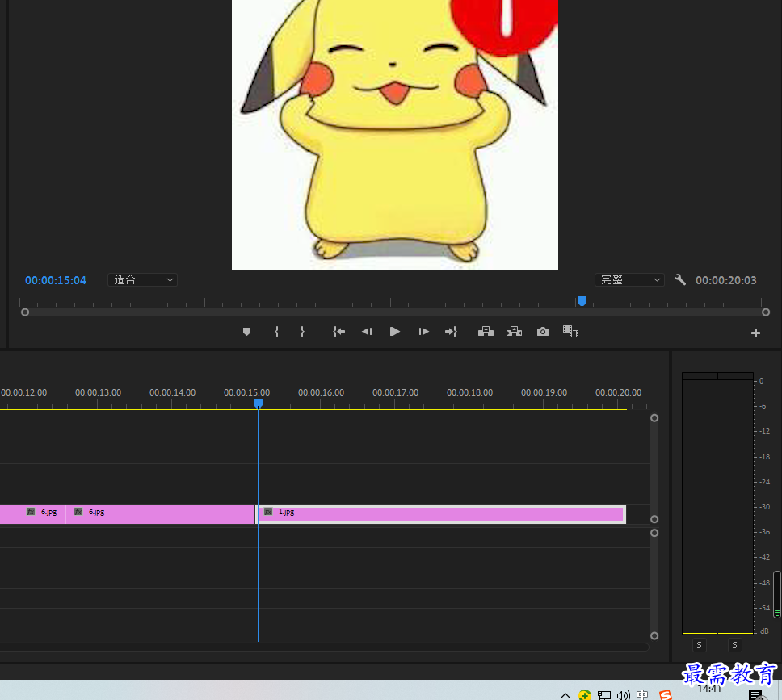Click the 00:00:13:00 ruler label

[x=99, y=392]
